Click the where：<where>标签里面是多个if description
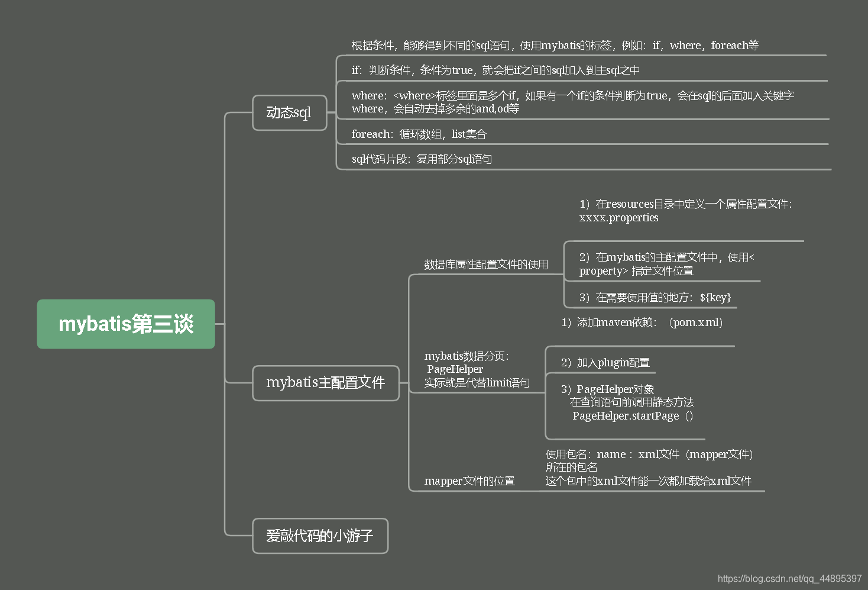The height and width of the screenshot is (590, 868). (x=572, y=102)
